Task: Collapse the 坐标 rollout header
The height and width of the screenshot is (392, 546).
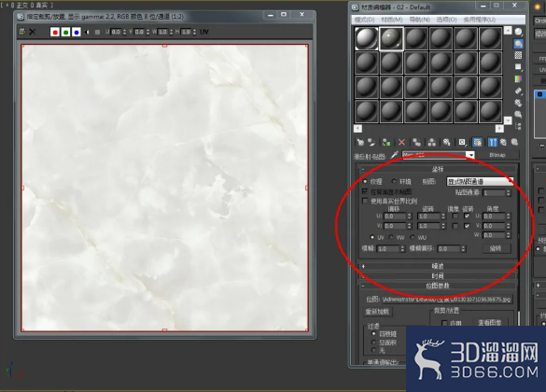Action: 438,169
